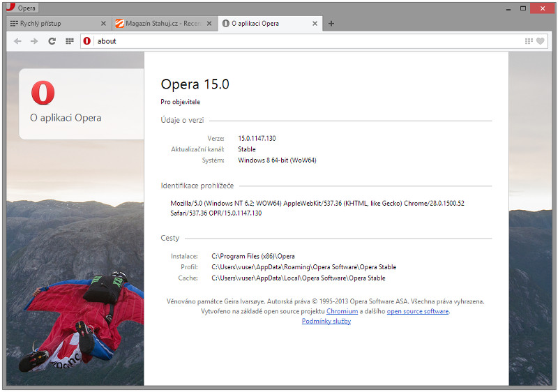Add page to Speed Dial grid icon
This screenshot has height=392, width=558.
tap(529, 41)
